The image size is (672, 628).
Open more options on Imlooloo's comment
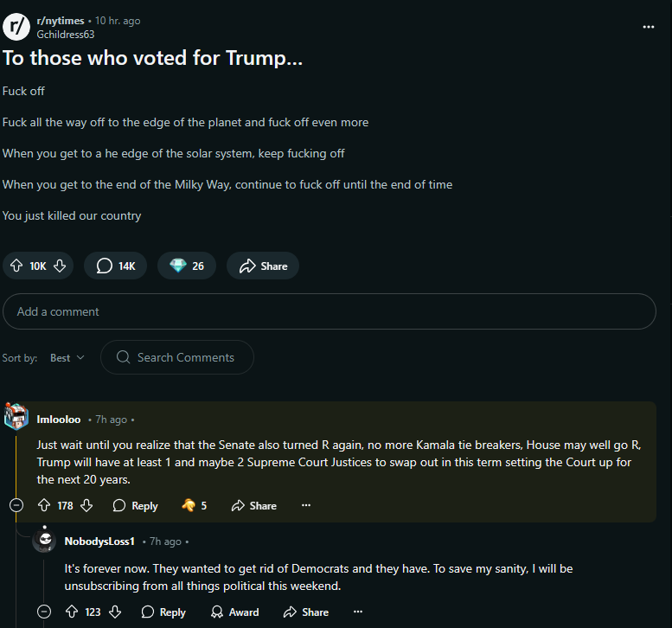305,505
